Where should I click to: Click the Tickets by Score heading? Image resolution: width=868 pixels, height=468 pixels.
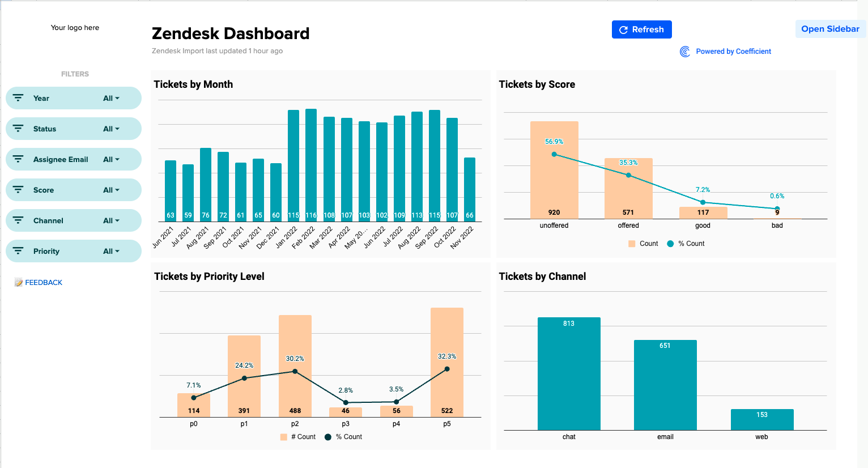(537, 84)
